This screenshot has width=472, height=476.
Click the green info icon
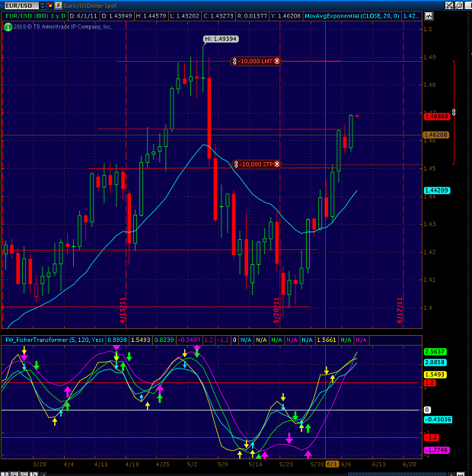[x=8, y=27]
